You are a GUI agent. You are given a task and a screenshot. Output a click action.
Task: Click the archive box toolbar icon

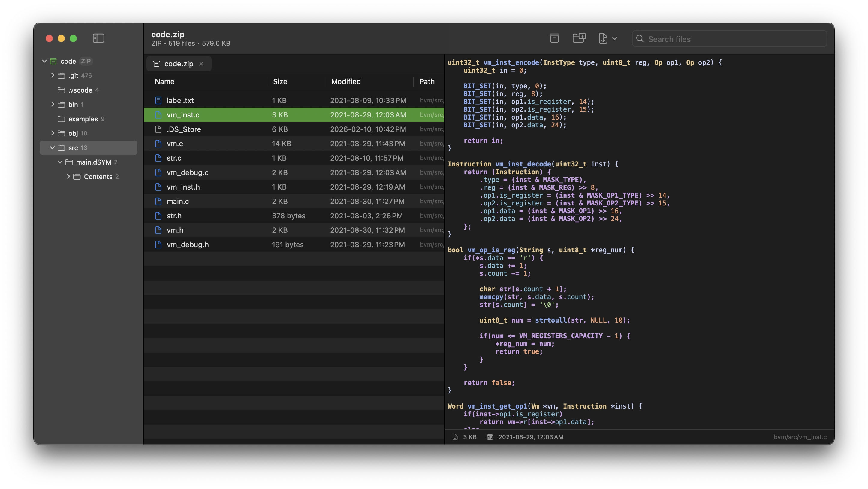(554, 38)
